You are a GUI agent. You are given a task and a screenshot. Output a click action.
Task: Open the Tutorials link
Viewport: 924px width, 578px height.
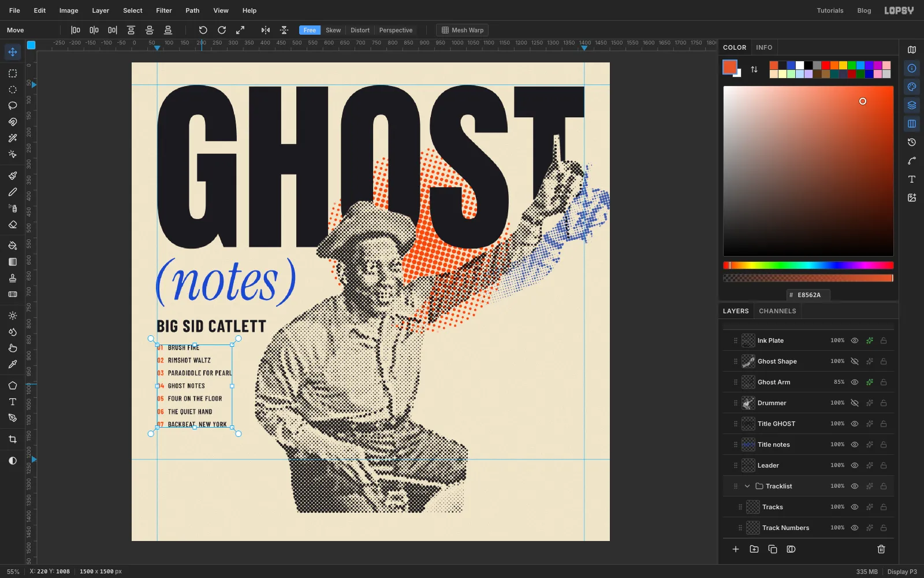click(x=830, y=10)
